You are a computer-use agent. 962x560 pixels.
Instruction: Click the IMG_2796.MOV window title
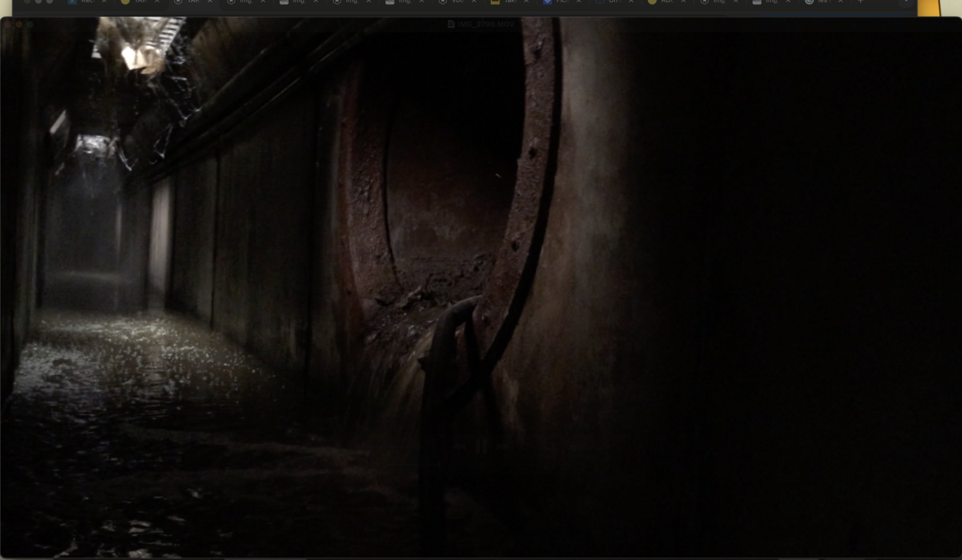[485, 24]
